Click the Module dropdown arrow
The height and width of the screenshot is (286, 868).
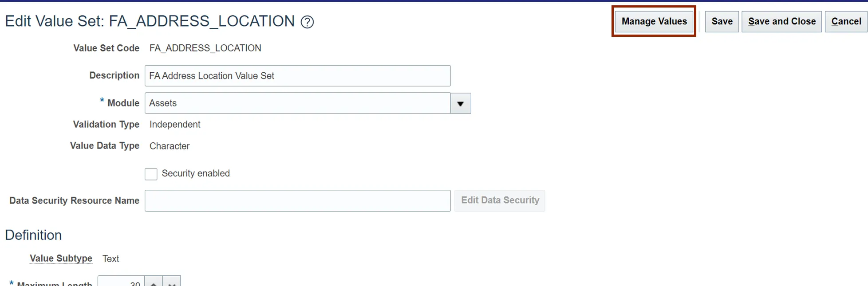pyautogui.click(x=461, y=103)
